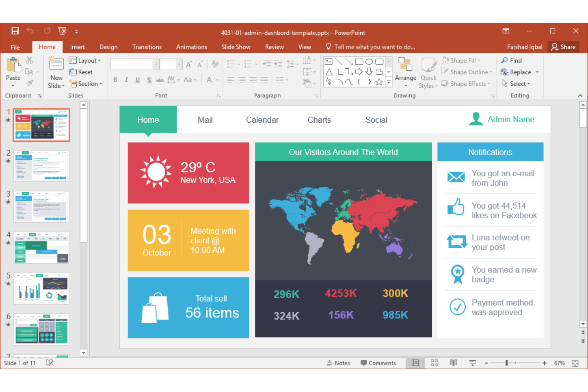Open the Slide Sorter view icon

click(434, 363)
